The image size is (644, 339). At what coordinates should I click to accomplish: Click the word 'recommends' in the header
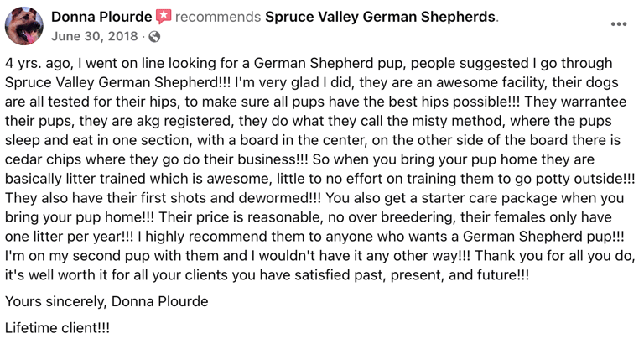(x=218, y=17)
